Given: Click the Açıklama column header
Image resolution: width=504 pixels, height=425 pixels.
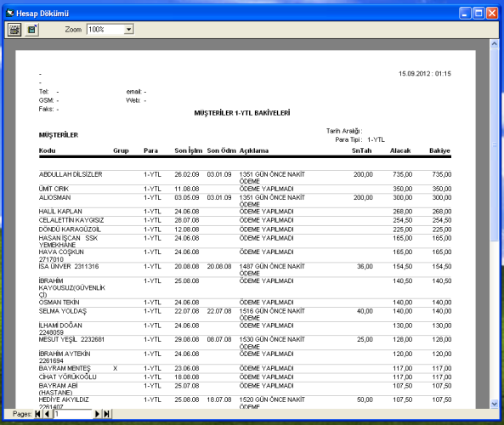Looking at the screenshot, I should [x=254, y=150].
